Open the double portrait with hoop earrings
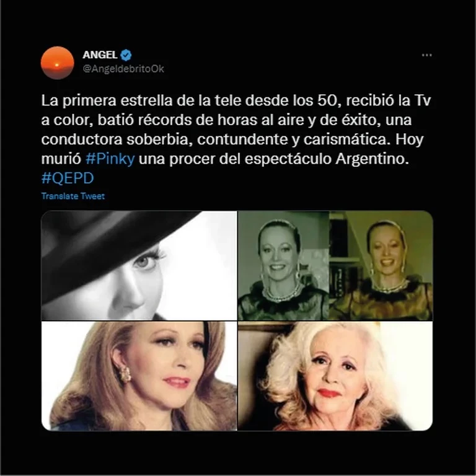476x476 pixels. point(335,266)
